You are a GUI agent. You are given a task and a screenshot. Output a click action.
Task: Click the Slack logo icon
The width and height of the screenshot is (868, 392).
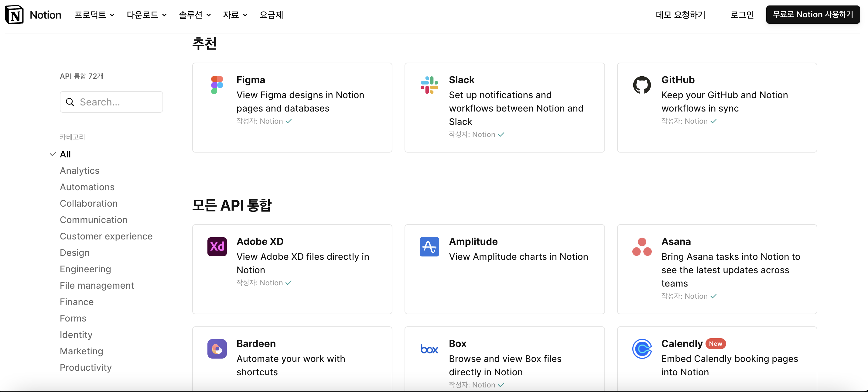click(x=429, y=85)
